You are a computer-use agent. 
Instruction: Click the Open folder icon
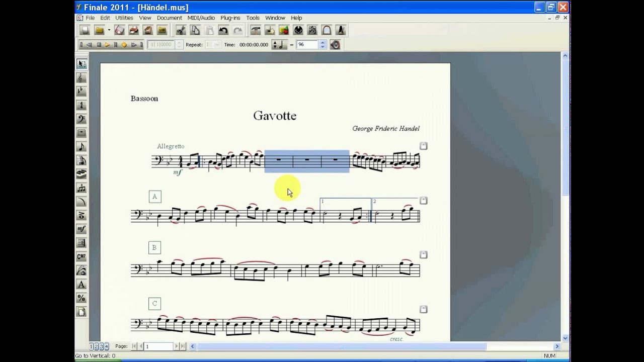(100, 31)
